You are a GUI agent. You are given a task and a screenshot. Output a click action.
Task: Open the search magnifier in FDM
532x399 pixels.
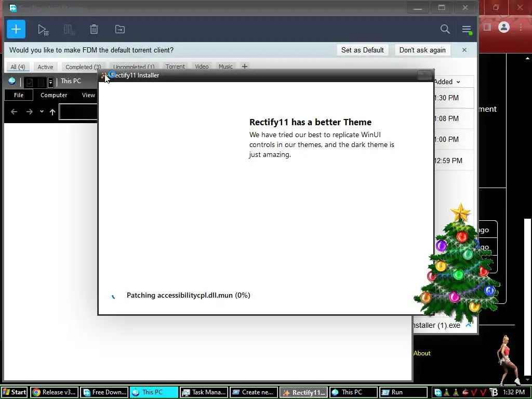(445, 29)
